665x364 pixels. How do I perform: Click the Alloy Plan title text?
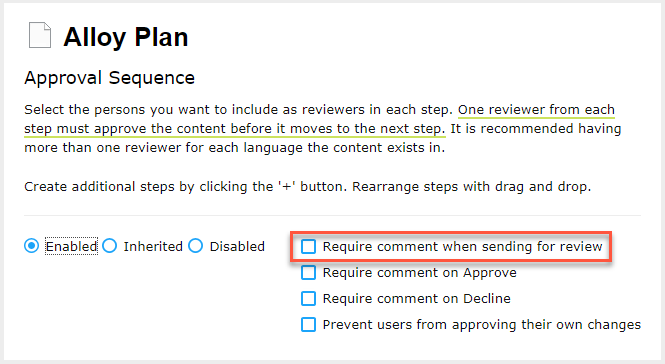[126, 37]
